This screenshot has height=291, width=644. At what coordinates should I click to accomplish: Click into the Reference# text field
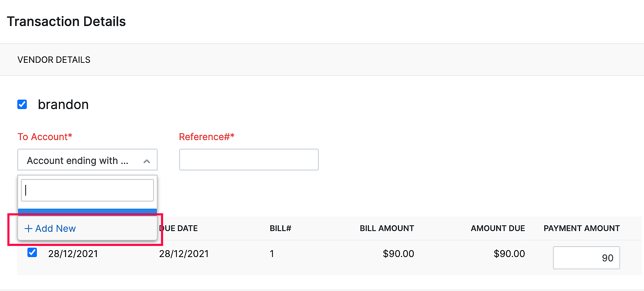pyautogui.click(x=249, y=160)
